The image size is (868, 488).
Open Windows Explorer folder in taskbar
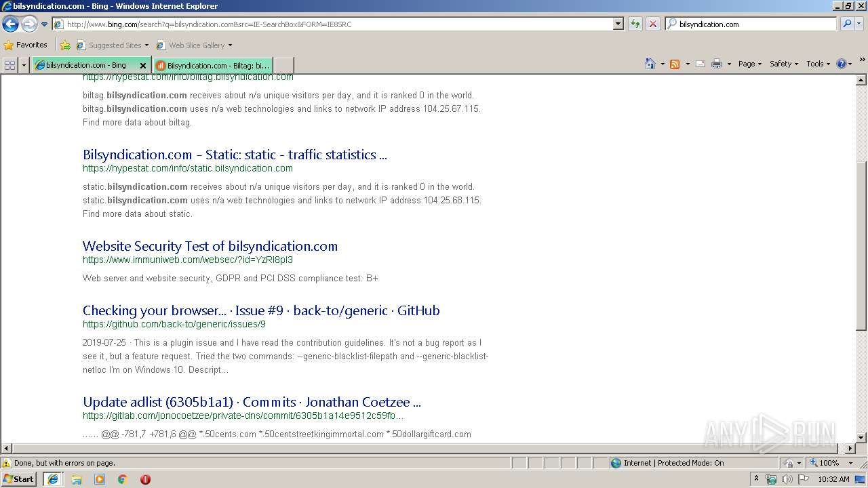[77, 479]
